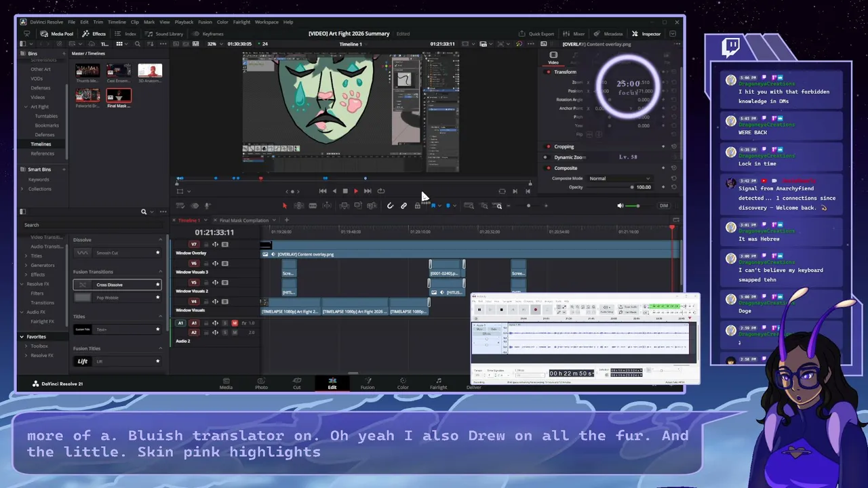Mute the A1 audio track

click(235, 323)
